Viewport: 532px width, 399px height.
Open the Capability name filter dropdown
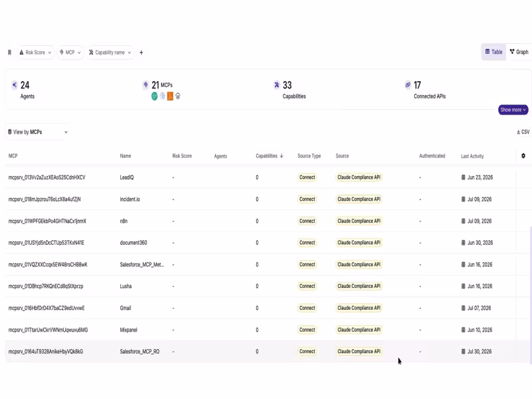pyautogui.click(x=110, y=53)
